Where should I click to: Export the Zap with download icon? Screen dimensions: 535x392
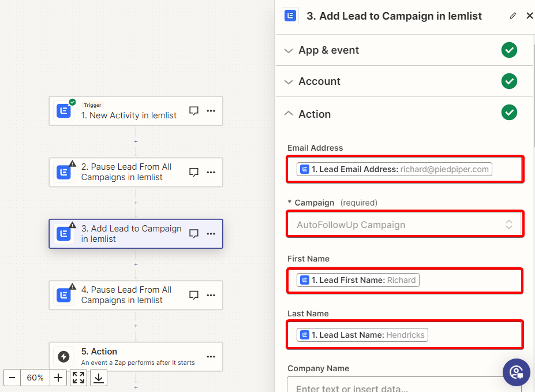pos(99,378)
